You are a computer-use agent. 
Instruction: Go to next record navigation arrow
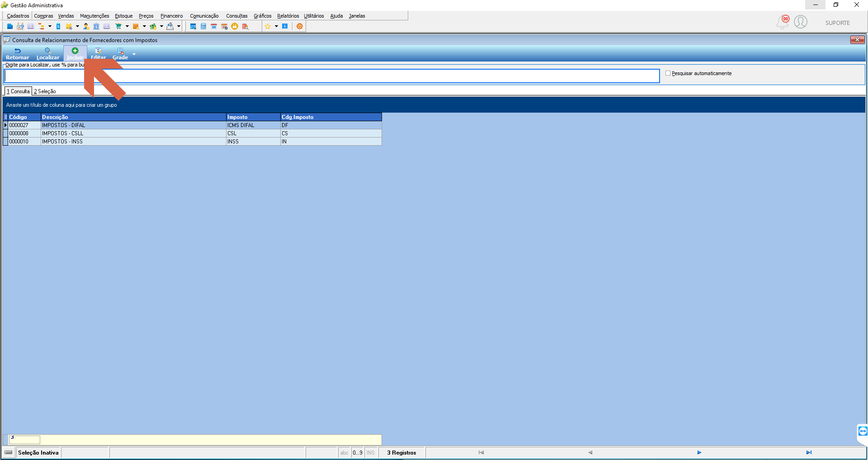[x=699, y=452]
